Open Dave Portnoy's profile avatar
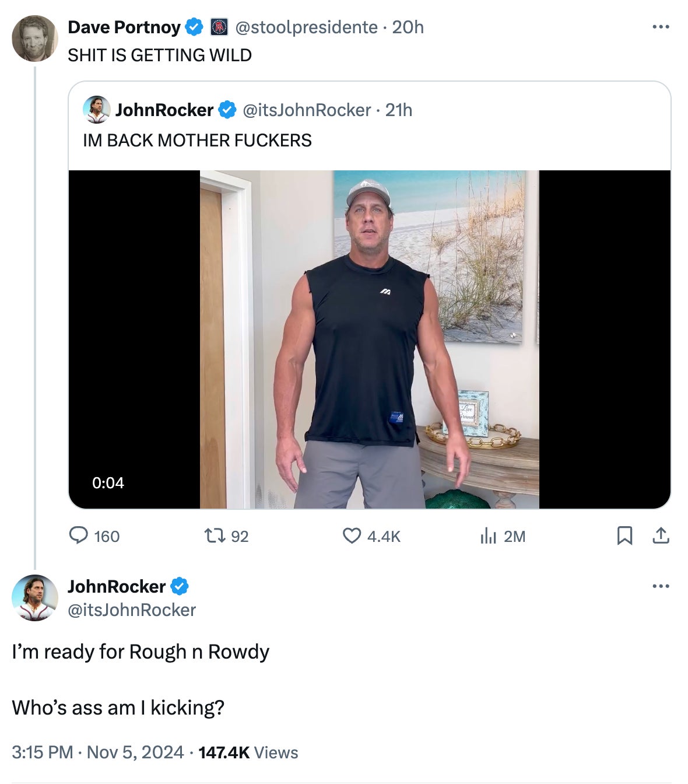688x784 pixels. click(34, 38)
